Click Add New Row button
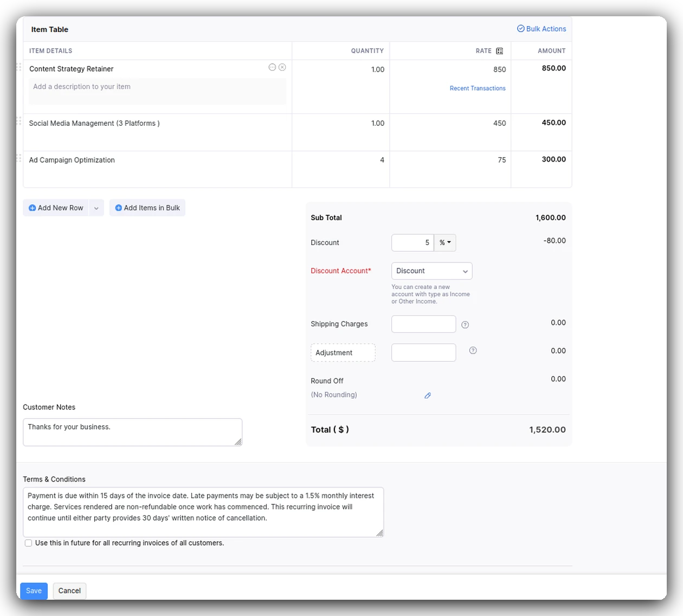 click(x=56, y=208)
